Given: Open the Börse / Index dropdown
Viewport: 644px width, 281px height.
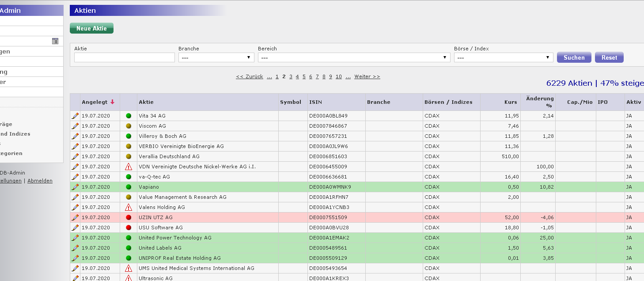Looking at the screenshot, I should tap(503, 57).
